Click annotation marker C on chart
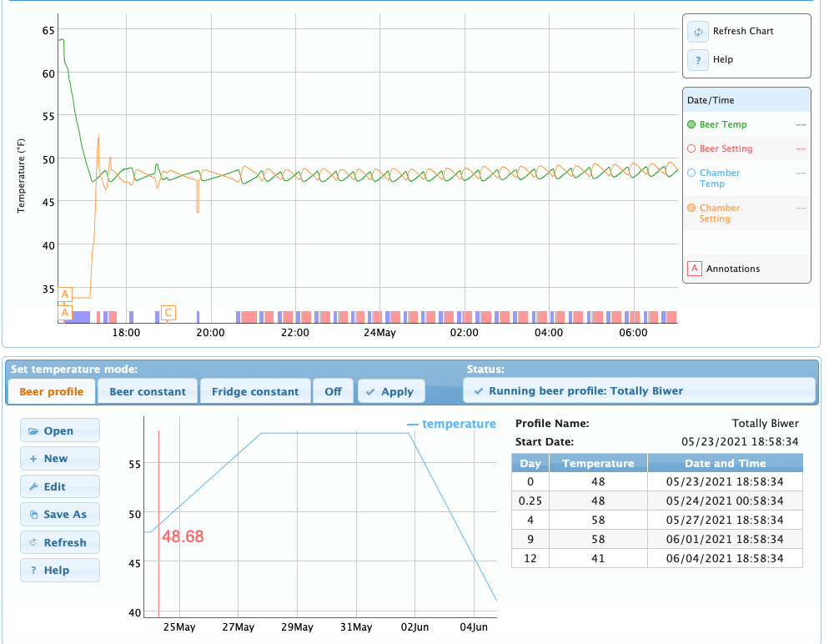829x644 pixels. click(168, 313)
